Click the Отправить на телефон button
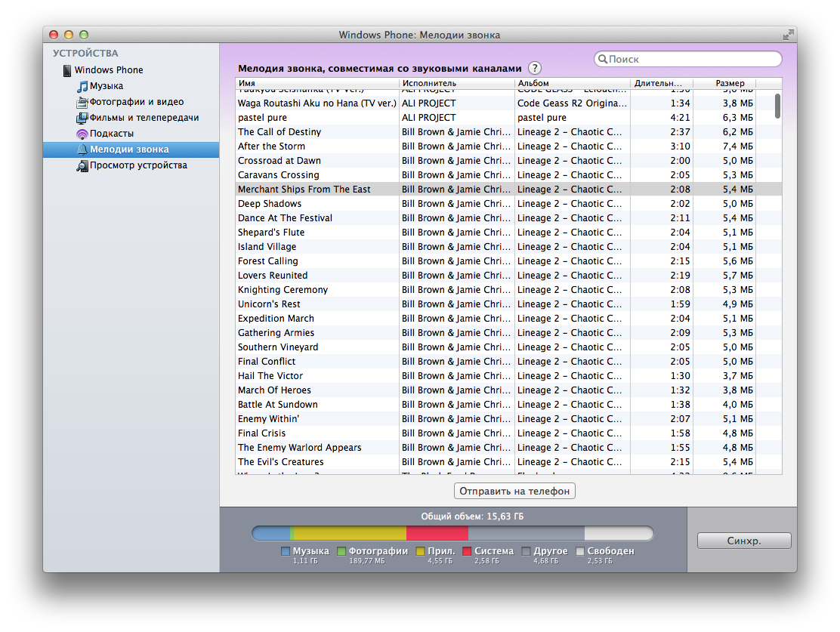 pos(515,491)
